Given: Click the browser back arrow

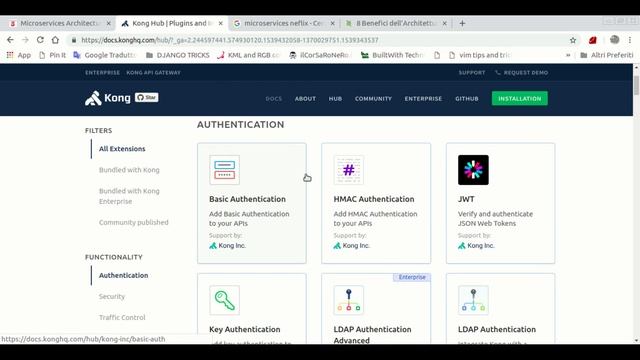Looking at the screenshot, I should [10, 40].
